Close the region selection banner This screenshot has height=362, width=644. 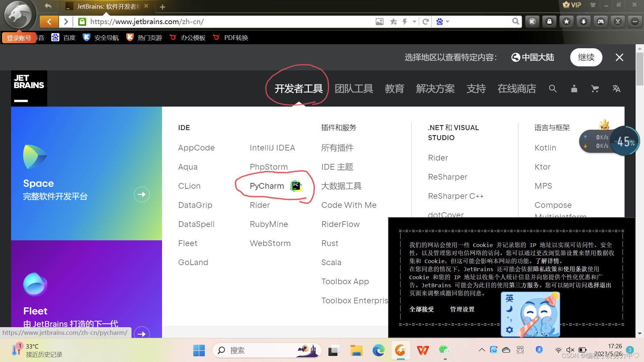pos(620,57)
